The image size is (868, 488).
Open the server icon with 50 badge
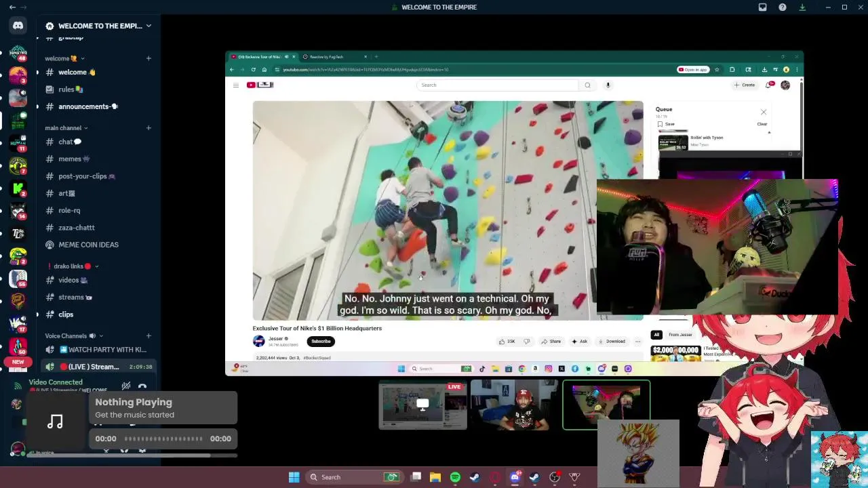click(x=18, y=346)
